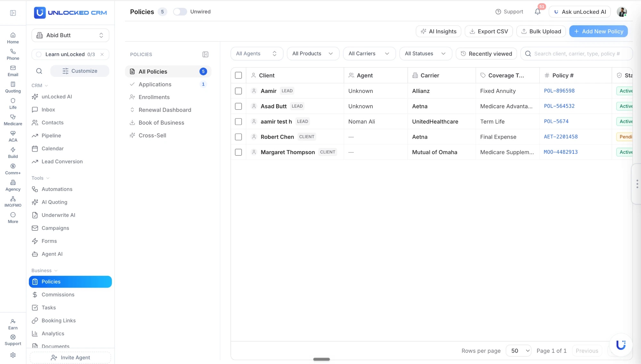641x364 pixels.
Task: Collapse the Business sidebar section
Action: click(45, 271)
